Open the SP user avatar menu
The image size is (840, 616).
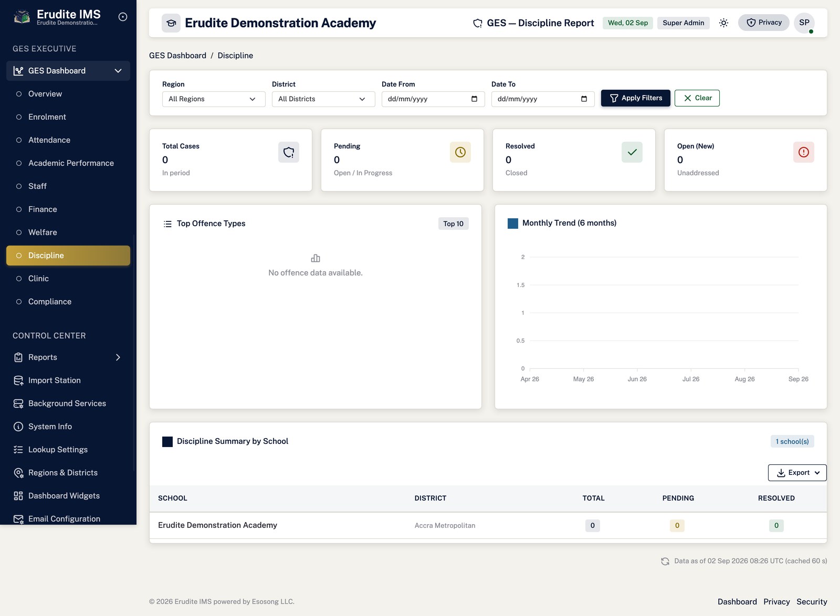point(804,23)
